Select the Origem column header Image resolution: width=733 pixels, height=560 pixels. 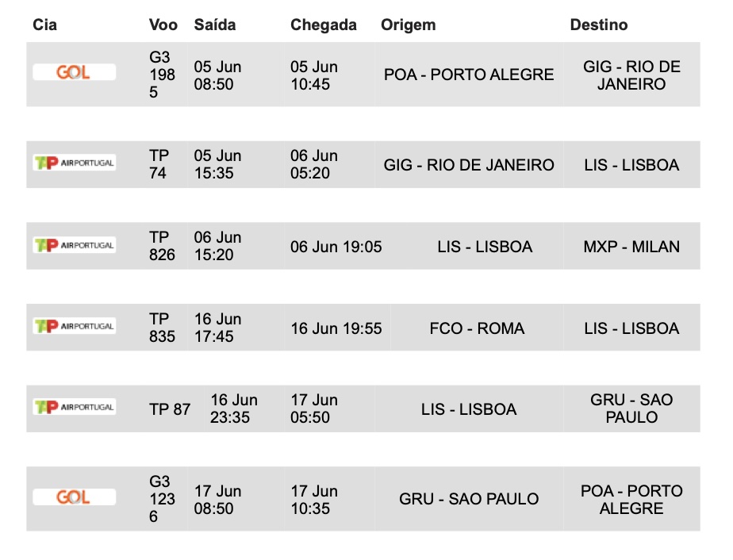point(409,25)
